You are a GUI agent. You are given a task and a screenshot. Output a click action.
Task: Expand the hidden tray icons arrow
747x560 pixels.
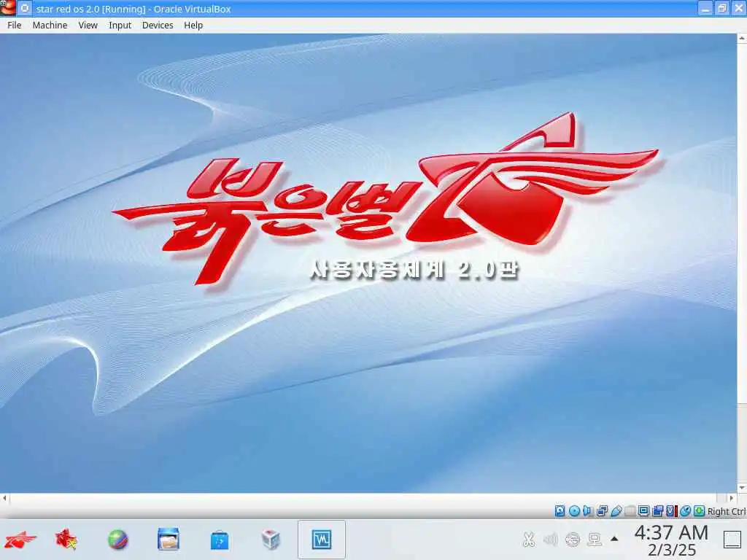pos(614,539)
